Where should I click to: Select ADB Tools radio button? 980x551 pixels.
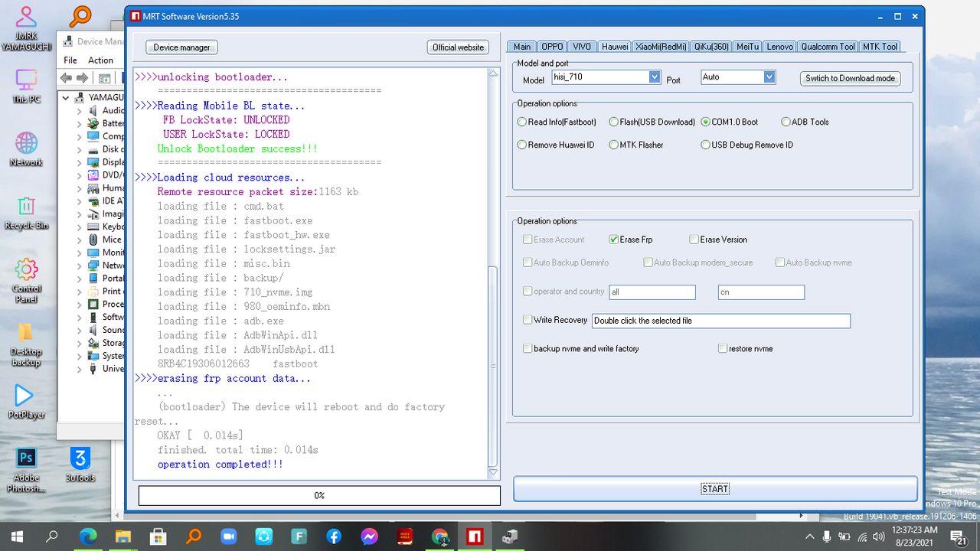(805, 122)
